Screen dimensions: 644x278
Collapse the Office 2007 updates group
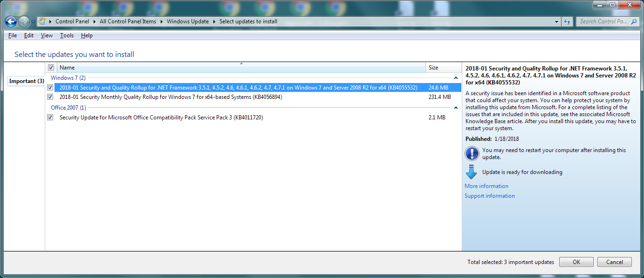[456, 108]
